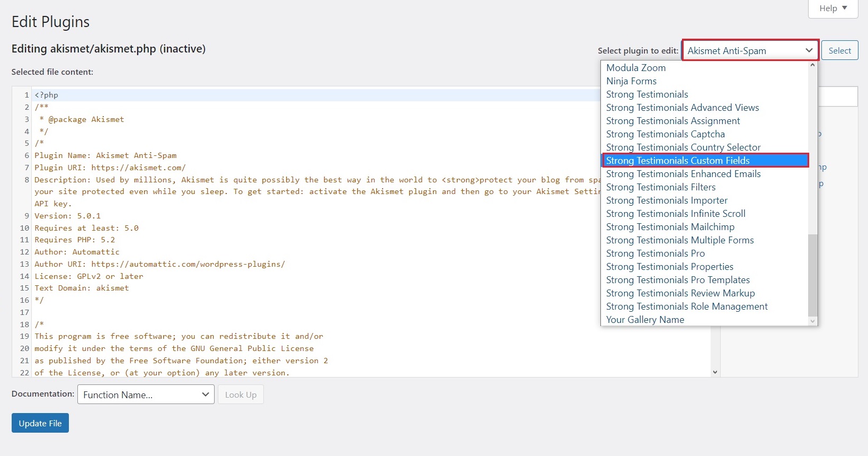Click the 'This program is free software' line

pos(179,336)
